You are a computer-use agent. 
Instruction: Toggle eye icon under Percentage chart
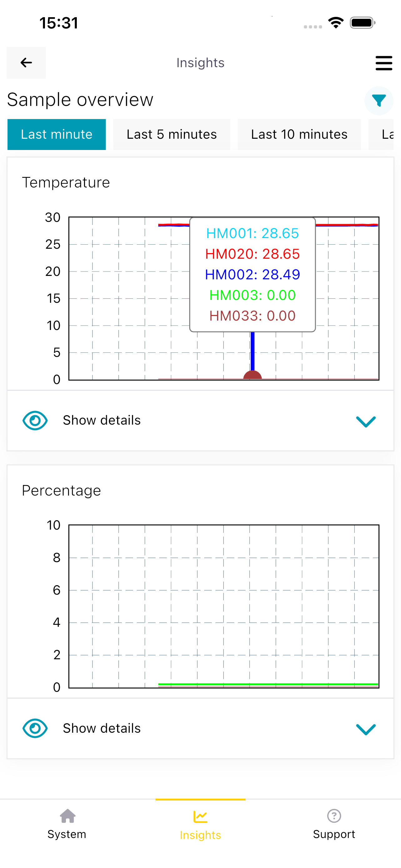(x=35, y=729)
